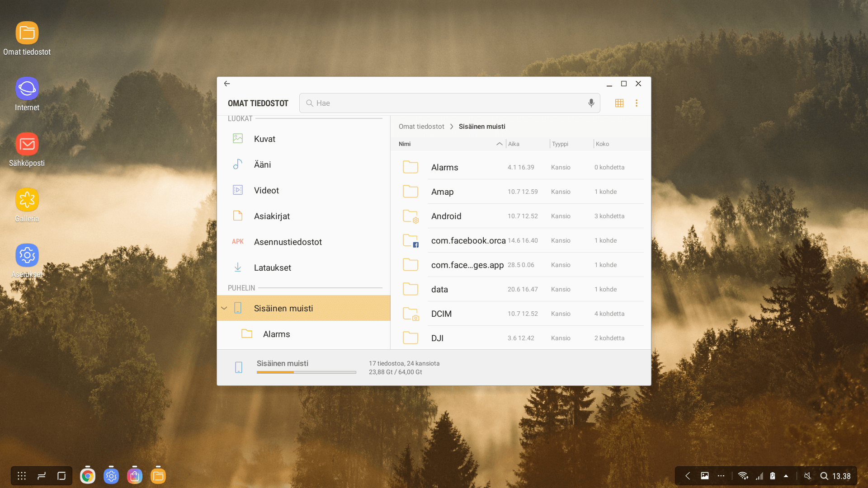Go to Omat tiedostot breadcrumb link
The image size is (868, 488).
coord(421,127)
